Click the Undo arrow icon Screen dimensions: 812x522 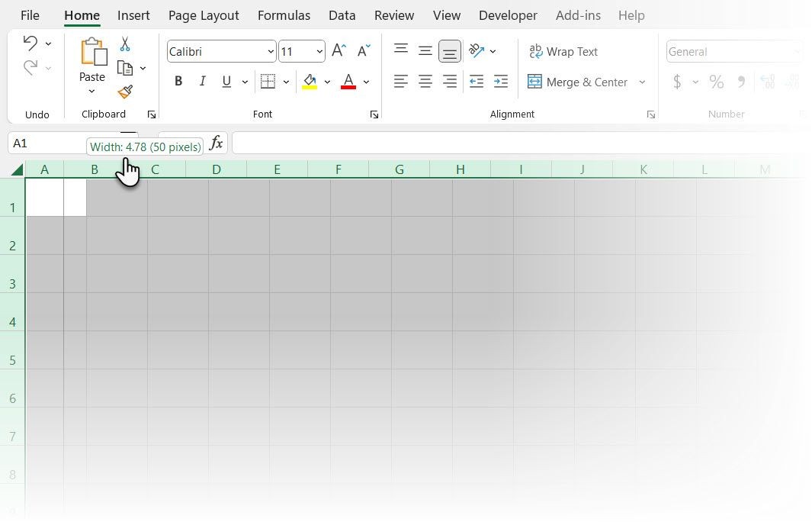click(30, 43)
